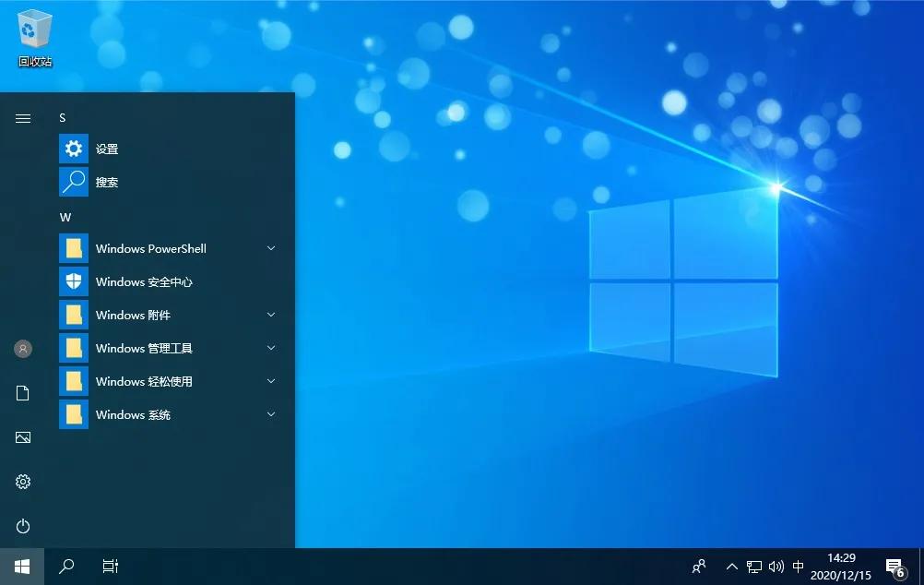Click the user account icon in Start sidebar
924x585 pixels.
point(22,348)
